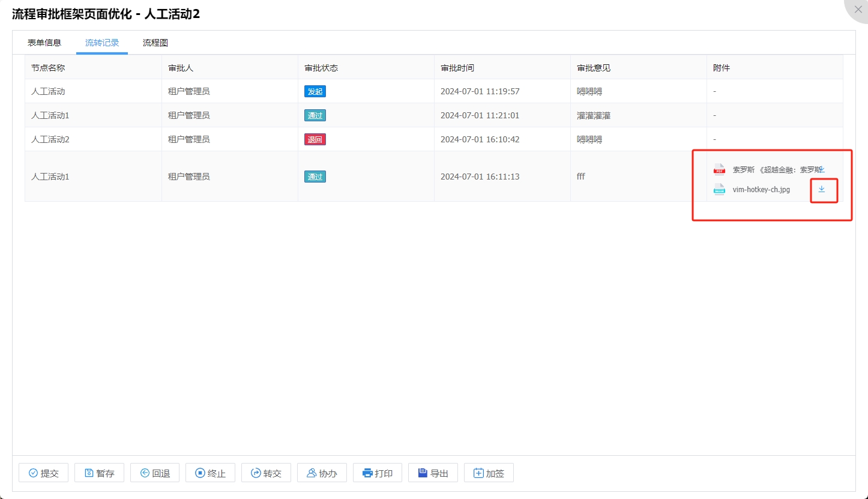Click the 协办 co-handle button
Screen dimensions: 868x499
(x=322, y=473)
